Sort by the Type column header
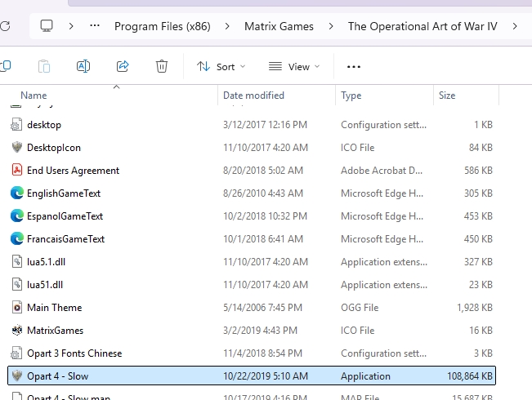This screenshot has height=400, width=532. [x=351, y=96]
